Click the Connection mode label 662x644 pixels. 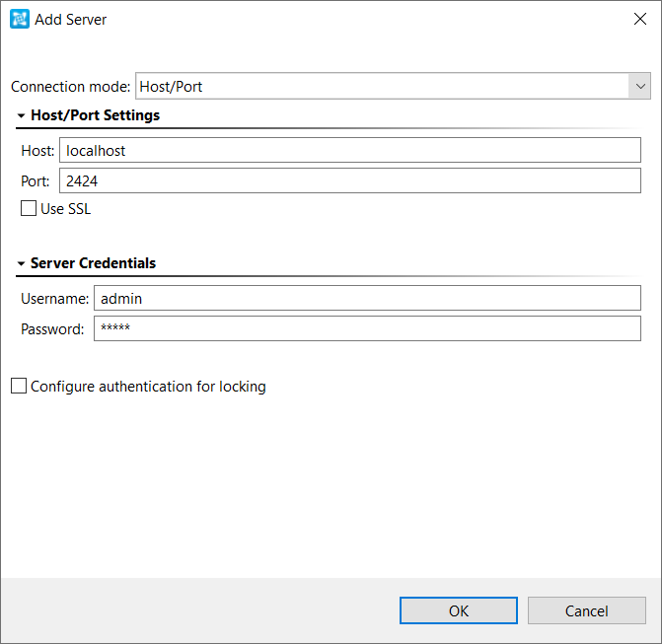click(70, 87)
